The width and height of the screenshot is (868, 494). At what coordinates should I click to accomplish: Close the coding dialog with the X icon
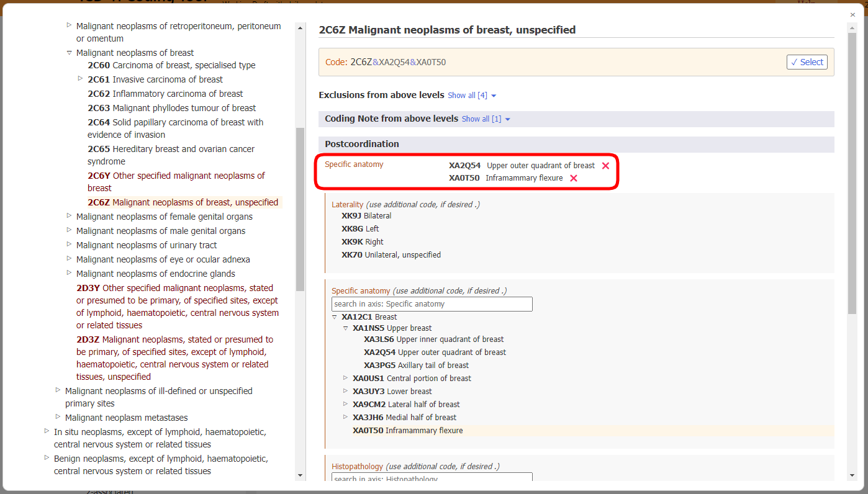pyautogui.click(x=852, y=14)
